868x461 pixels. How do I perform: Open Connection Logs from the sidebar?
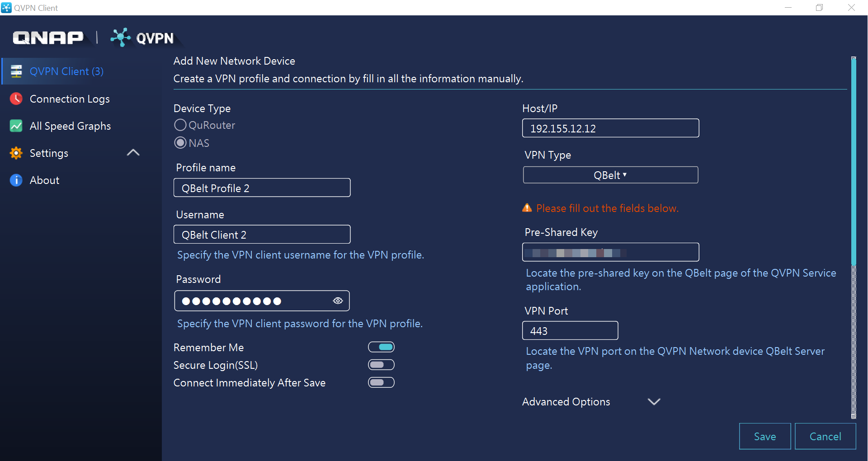70,99
